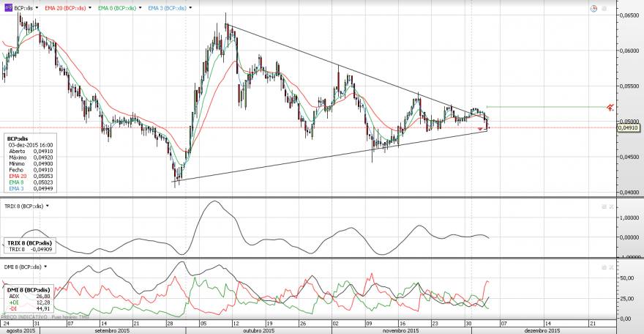Click the 0,04500 price axis label
This screenshot has height=334, width=644.
click(629, 157)
